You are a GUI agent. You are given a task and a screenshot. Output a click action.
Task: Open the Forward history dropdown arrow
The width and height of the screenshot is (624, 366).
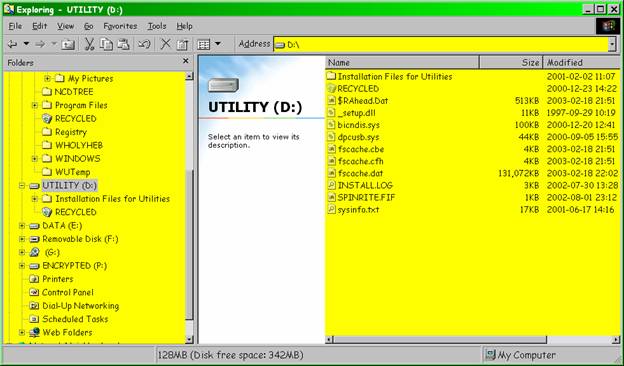tap(54, 43)
